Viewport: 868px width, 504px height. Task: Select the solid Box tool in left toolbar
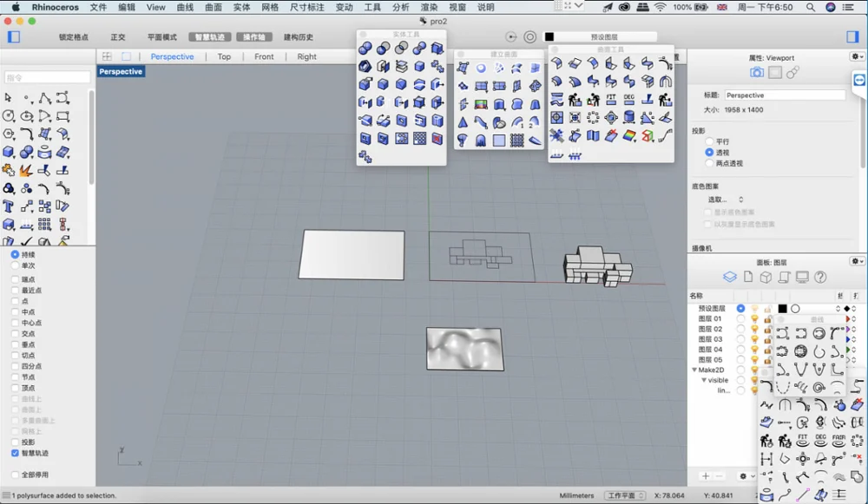tap(9, 152)
